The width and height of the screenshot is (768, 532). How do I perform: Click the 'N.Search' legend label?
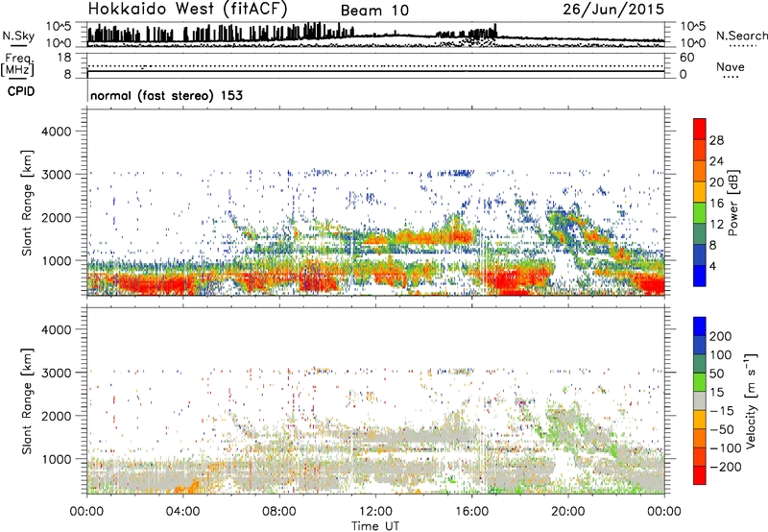[741, 36]
